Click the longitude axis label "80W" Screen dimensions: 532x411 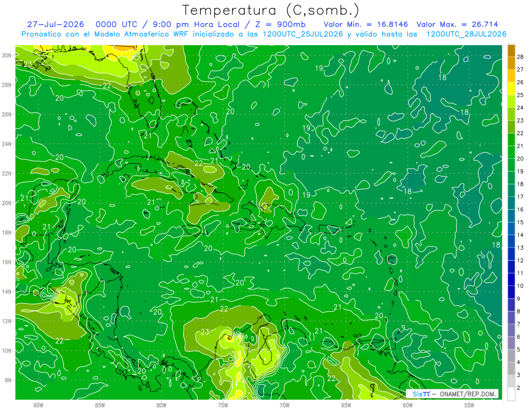click(x=161, y=406)
